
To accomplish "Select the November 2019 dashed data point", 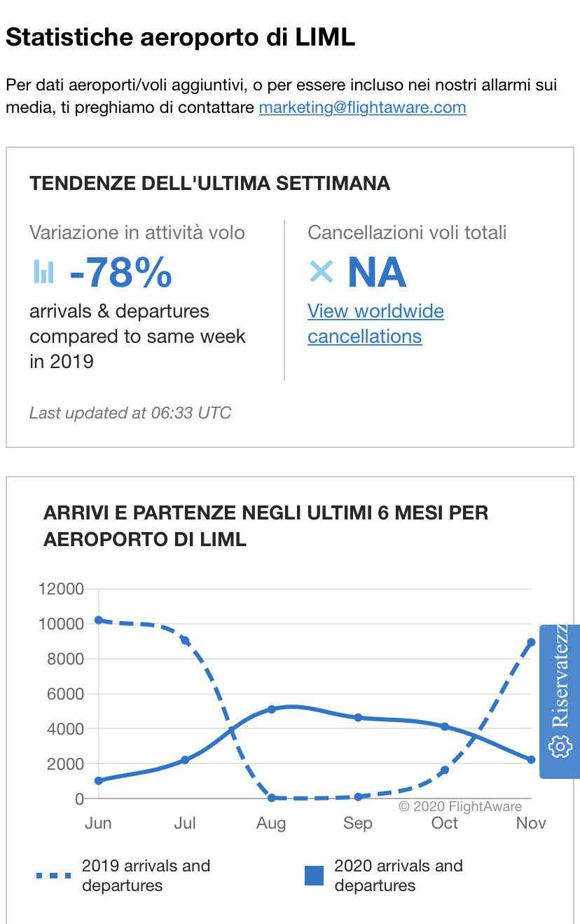I will [x=531, y=642].
